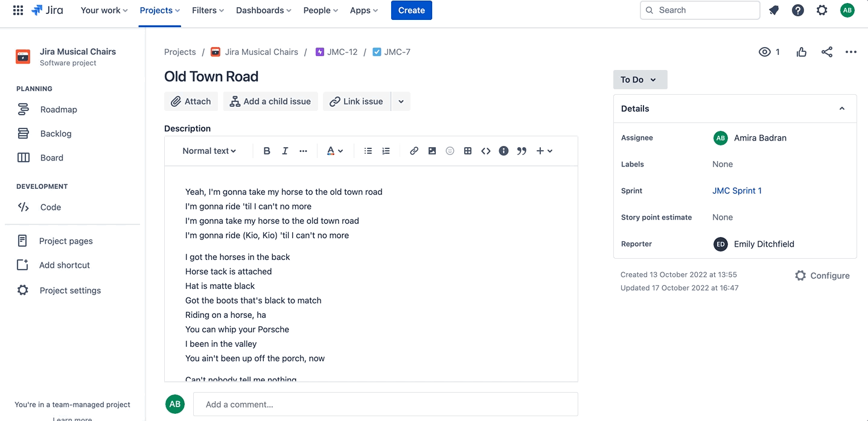Click the comment box AB avatar
Image resolution: width=868 pixels, height=421 pixels.
pyautogui.click(x=175, y=404)
